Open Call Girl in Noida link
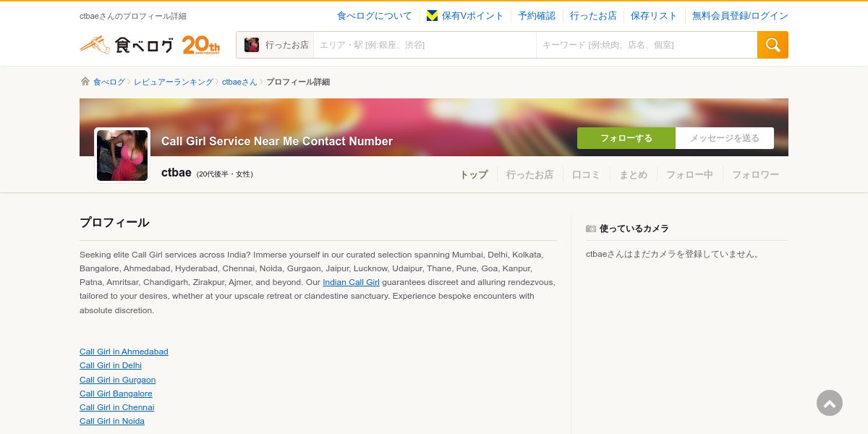The width and height of the screenshot is (868, 434). (112, 421)
